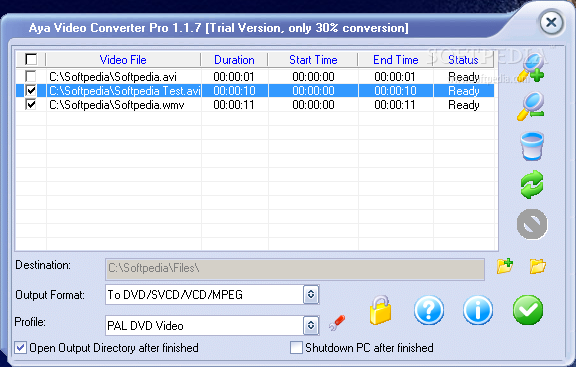Viewport: 576px width, 367px height.
Task: Close the Aya Video Converter window
Action: 551,23
